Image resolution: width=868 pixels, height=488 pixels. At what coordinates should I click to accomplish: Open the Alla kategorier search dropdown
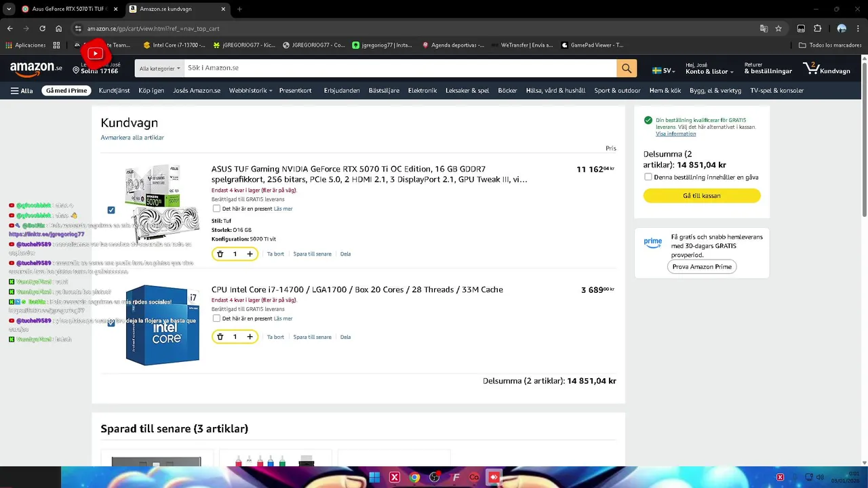[160, 68]
